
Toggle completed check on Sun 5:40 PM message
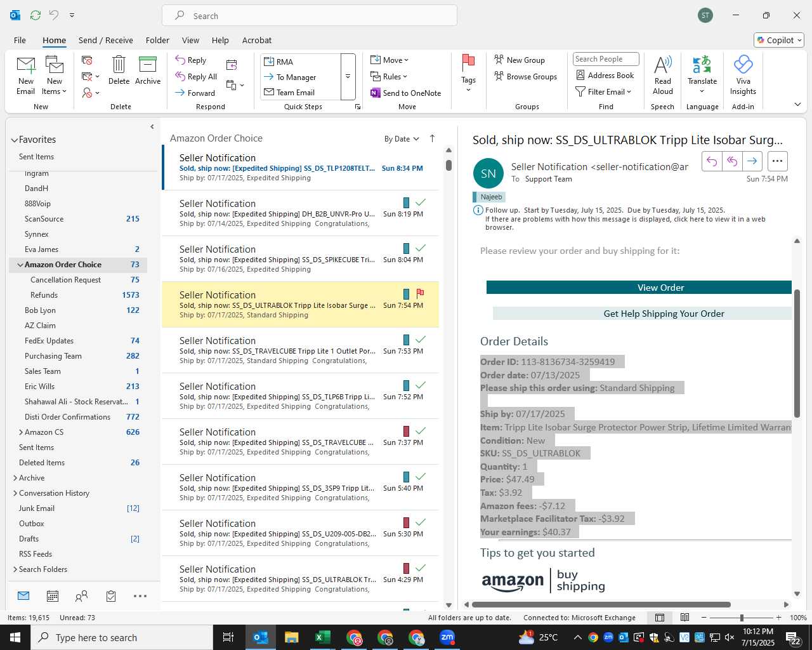coord(420,477)
